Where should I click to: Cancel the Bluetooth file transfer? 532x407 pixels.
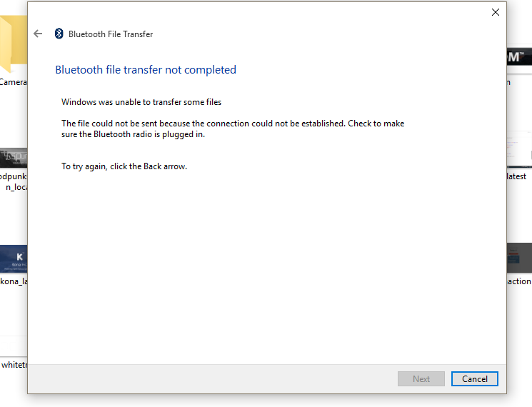474,378
